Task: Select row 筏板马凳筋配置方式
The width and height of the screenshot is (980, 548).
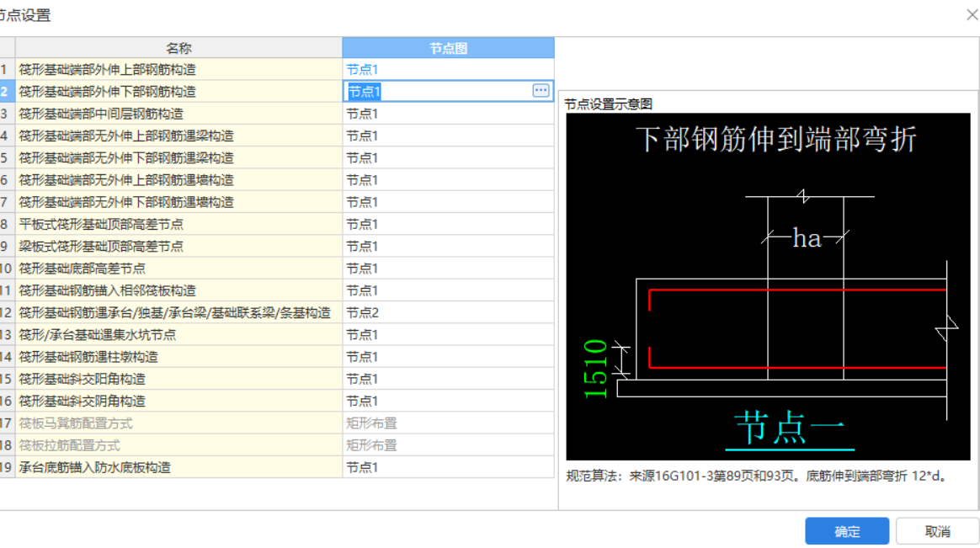Action: [x=178, y=423]
